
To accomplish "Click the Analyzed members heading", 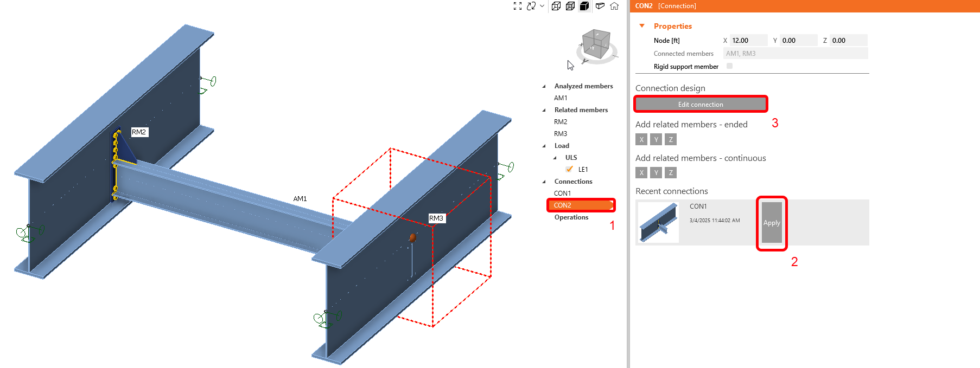I will (583, 86).
